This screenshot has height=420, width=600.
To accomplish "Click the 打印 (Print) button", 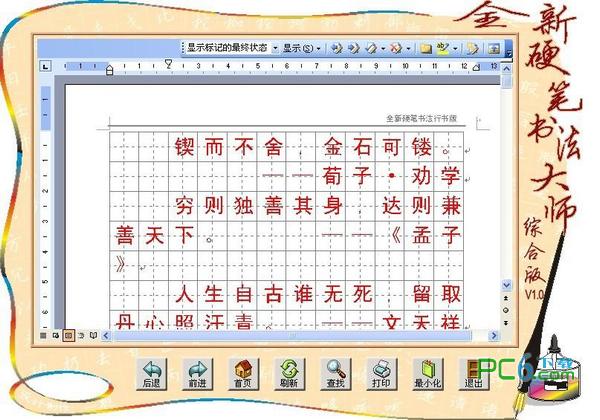I will [x=382, y=374].
